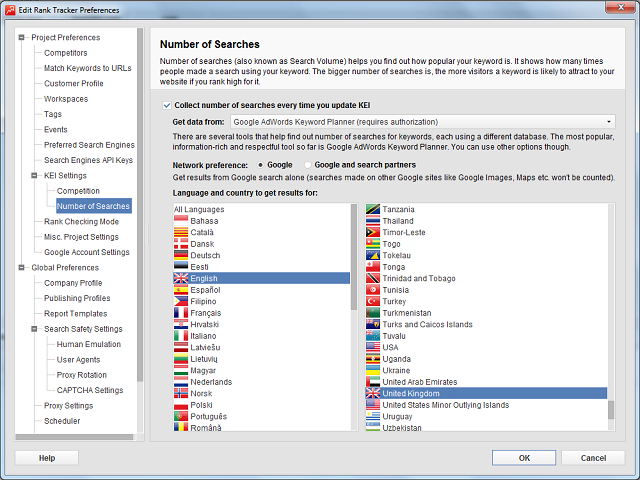640x480 pixels.
Task: Close the preferences dialog window
Action: (620, 7)
